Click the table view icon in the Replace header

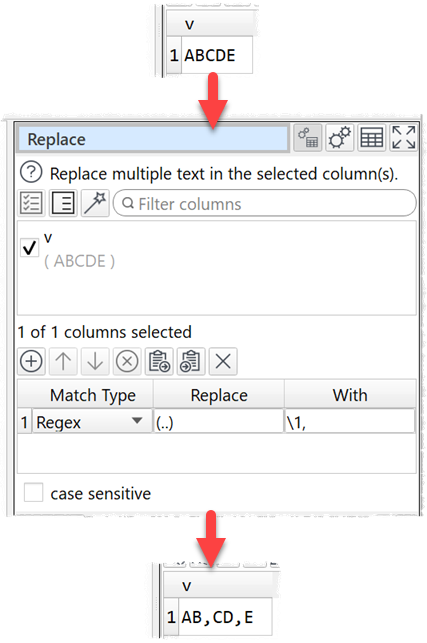[372, 138]
